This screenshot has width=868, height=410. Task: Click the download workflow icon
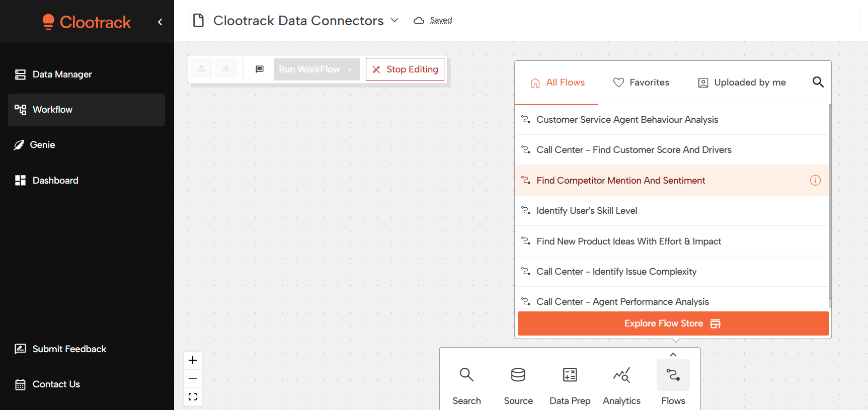[x=226, y=68]
